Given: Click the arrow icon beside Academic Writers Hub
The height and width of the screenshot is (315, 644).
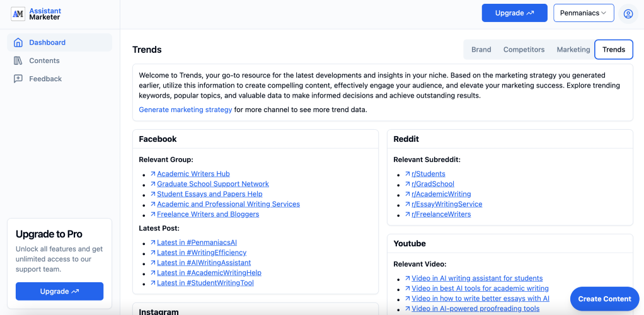Looking at the screenshot, I should (152, 174).
